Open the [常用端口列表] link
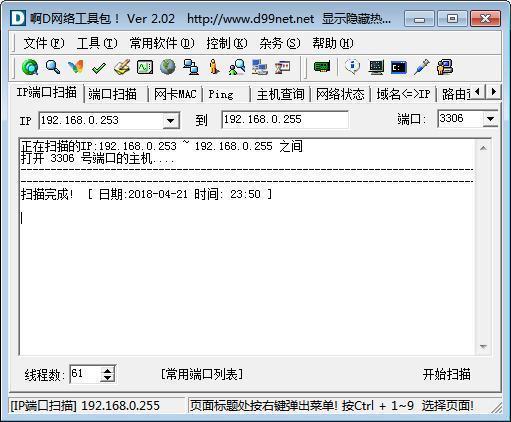 click(202, 374)
